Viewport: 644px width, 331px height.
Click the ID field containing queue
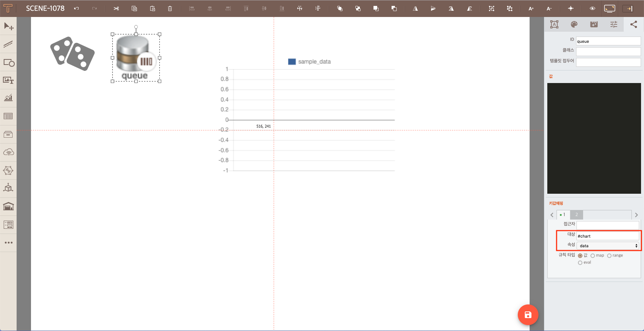(609, 41)
